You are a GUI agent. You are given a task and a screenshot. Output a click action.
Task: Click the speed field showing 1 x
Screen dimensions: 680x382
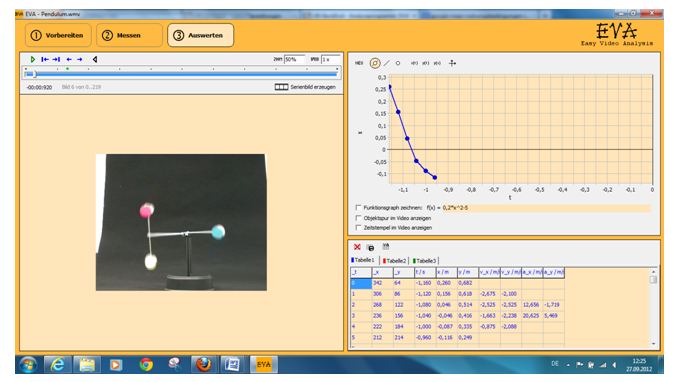330,59
